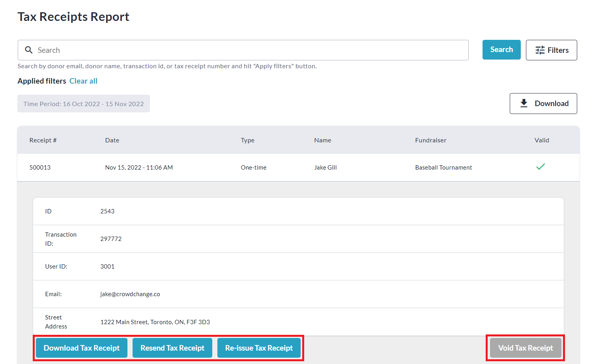Sort by Receipt # column header
Screen dimensions: 593x364
pos(43,140)
